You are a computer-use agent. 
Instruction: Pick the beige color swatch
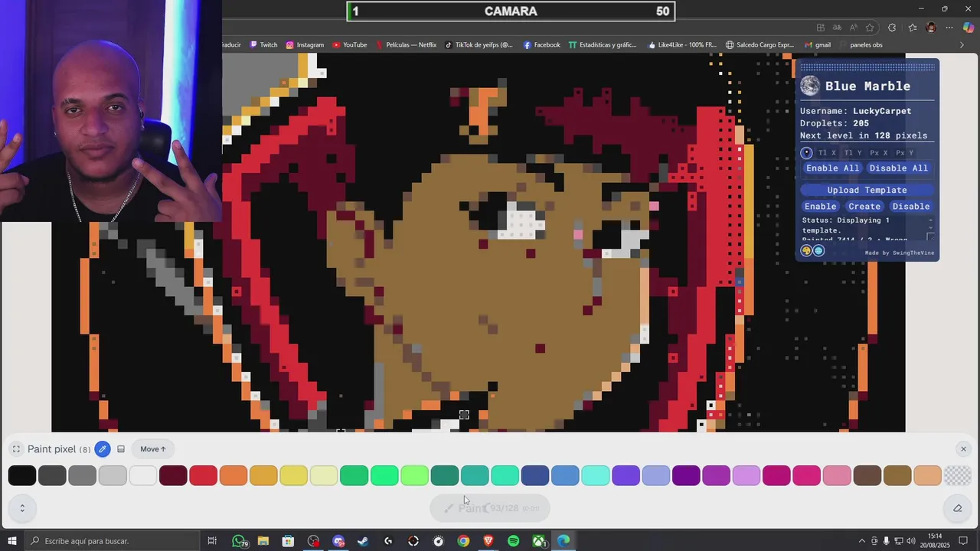click(928, 475)
